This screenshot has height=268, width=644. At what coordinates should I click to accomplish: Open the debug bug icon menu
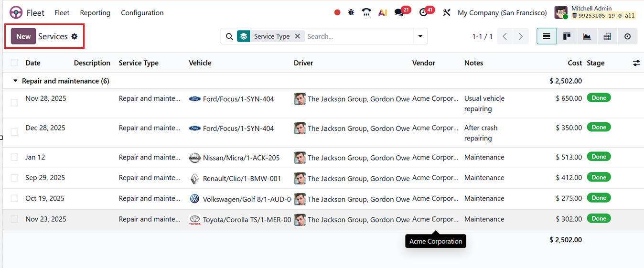(x=351, y=13)
